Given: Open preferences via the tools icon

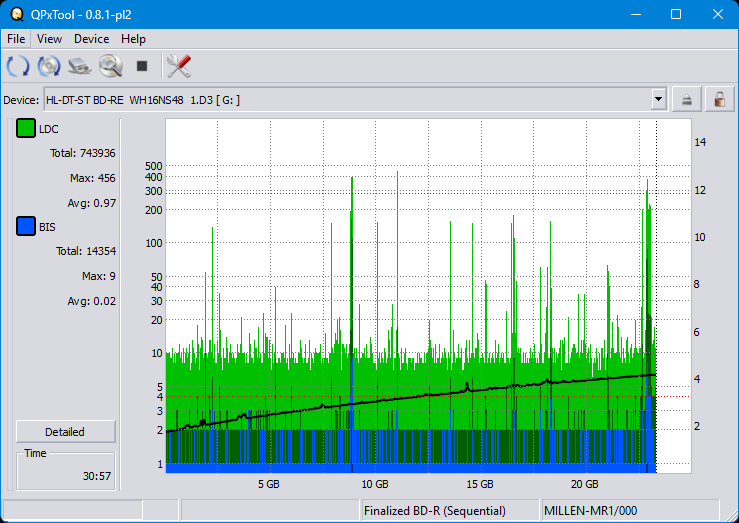Looking at the screenshot, I should 179,67.
